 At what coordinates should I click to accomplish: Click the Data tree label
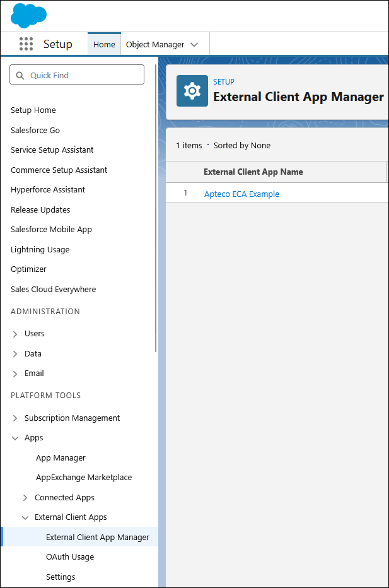(33, 354)
